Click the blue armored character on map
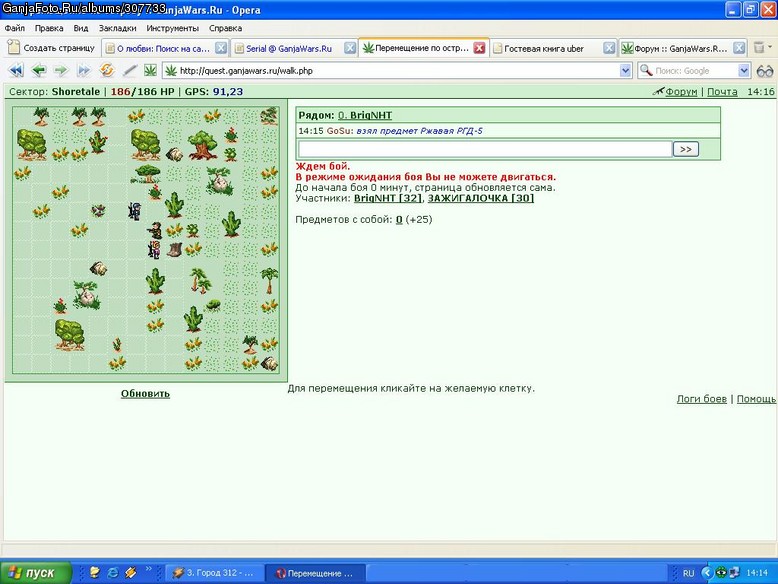 (x=134, y=211)
